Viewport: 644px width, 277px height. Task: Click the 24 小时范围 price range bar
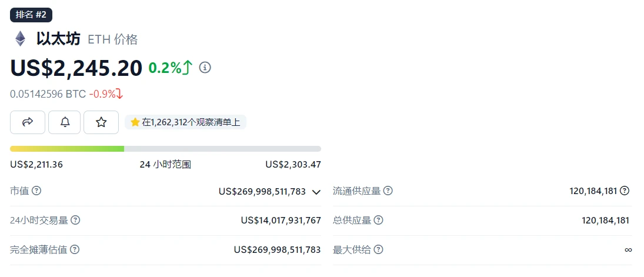coord(165,149)
